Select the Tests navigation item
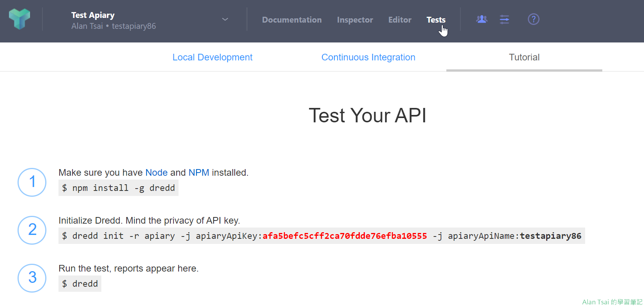Screen dimensions: 644x307 pos(435,20)
